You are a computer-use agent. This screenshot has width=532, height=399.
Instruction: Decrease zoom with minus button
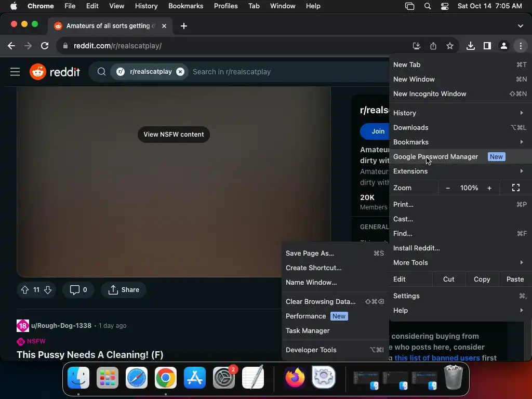click(448, 188)
